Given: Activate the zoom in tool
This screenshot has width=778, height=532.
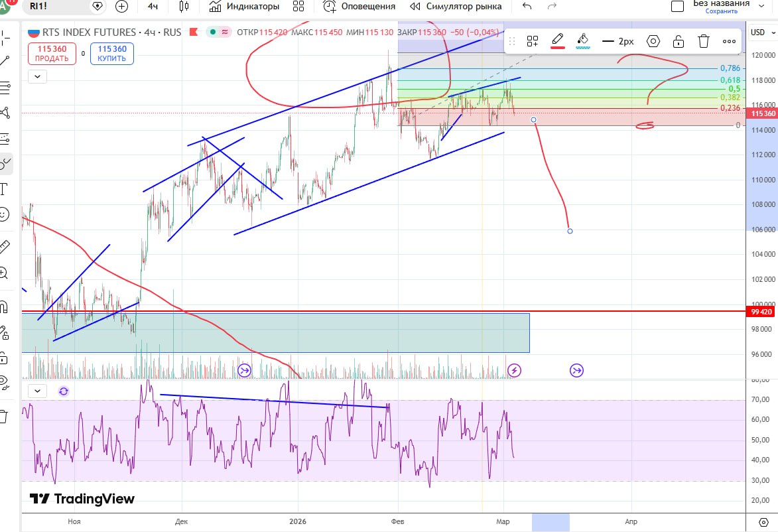Looking at the screenshot, I should click(4, 273).
